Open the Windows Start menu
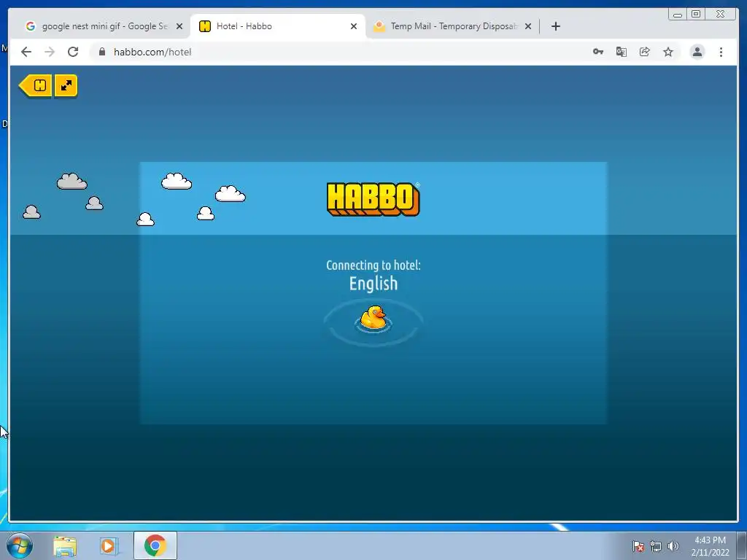This screenshot has height=560, width=747. click(20, 545)
